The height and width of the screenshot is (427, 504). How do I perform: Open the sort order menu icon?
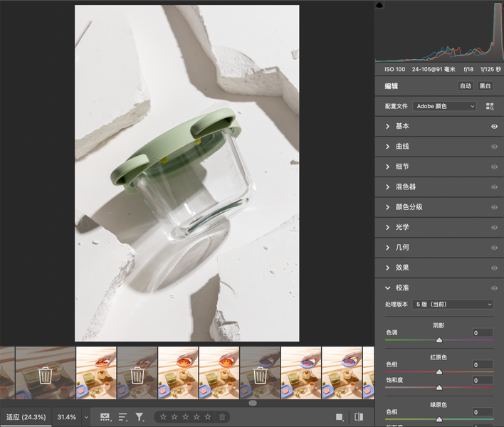tap(122, 417)
